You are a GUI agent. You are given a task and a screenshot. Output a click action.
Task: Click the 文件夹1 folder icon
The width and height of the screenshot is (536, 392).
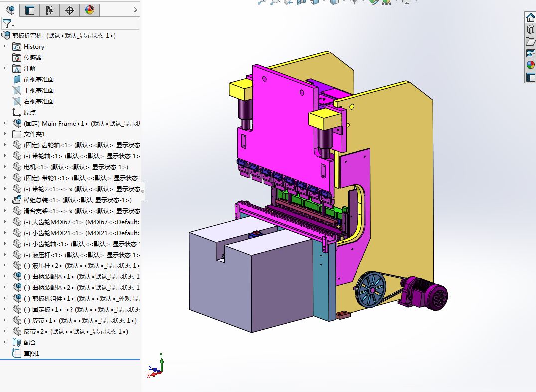tap(17, 134)
